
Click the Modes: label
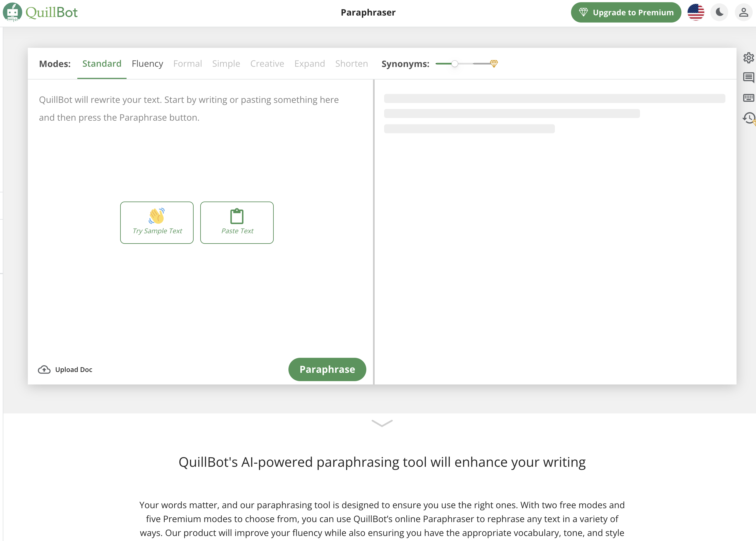55,64
